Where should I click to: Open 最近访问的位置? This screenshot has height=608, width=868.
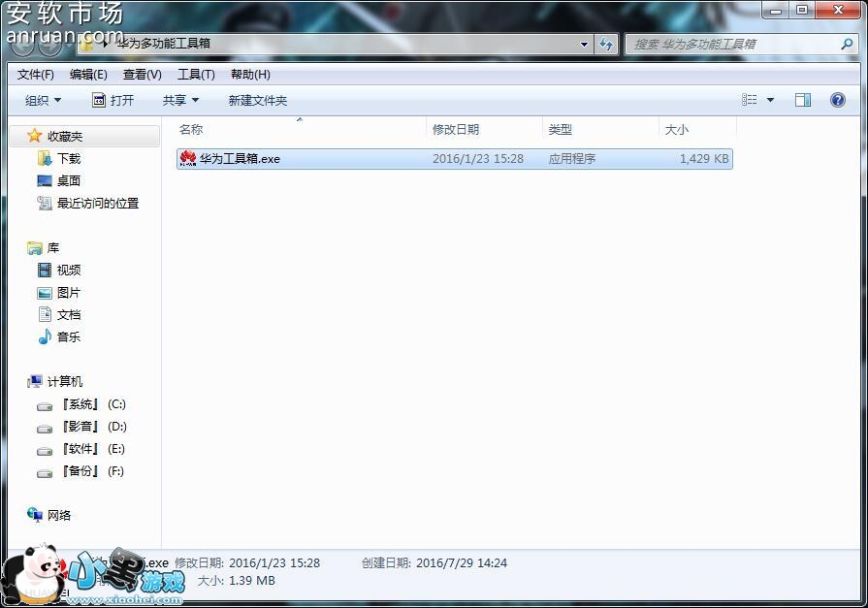tap(98, 204)
